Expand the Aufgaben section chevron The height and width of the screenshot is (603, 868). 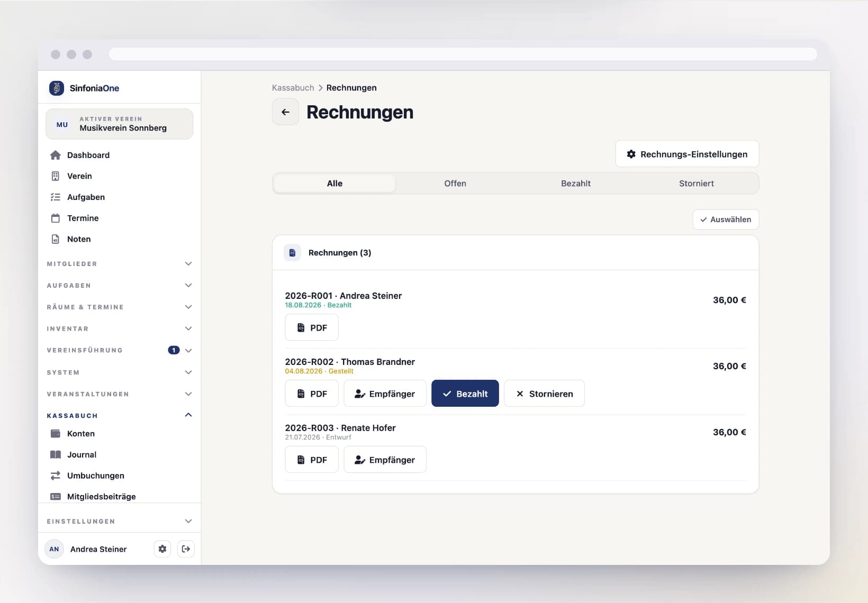(188, 286)
